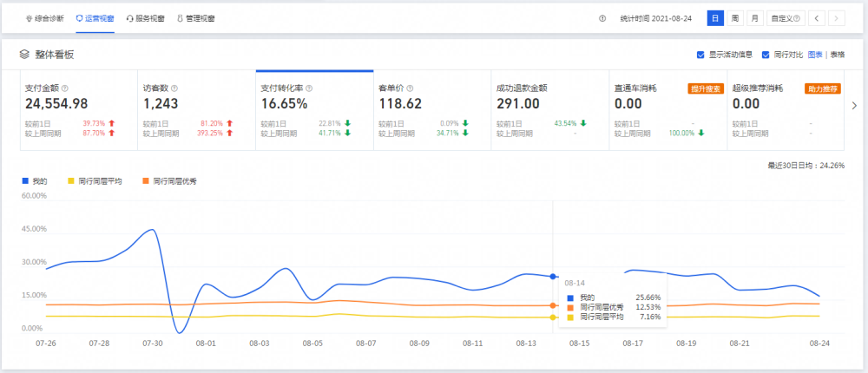Toggle 同行对比 checkbox
This screenshot has width=868, height=373.
tap(766, 55)
